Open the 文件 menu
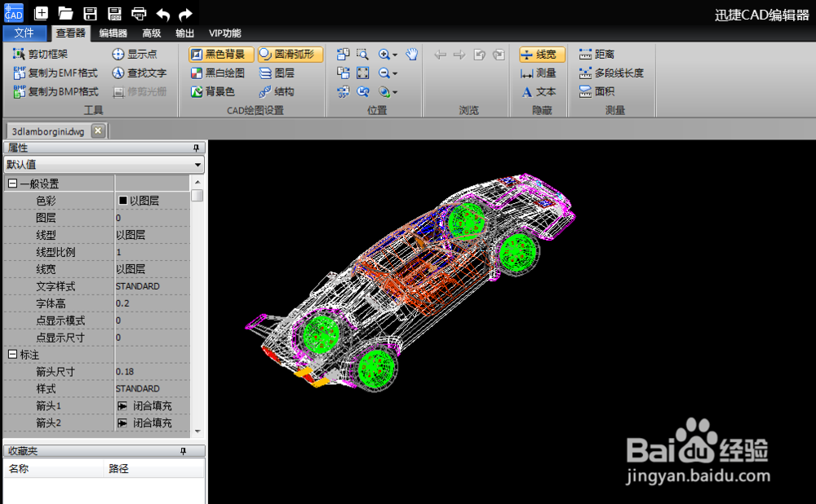The width and height of the screenshot is (816, 504). tap(24, 33)
